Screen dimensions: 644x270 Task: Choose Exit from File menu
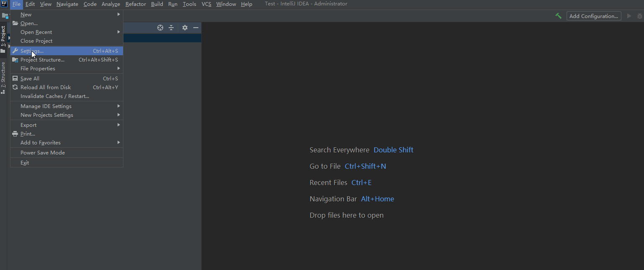(67, 163)
